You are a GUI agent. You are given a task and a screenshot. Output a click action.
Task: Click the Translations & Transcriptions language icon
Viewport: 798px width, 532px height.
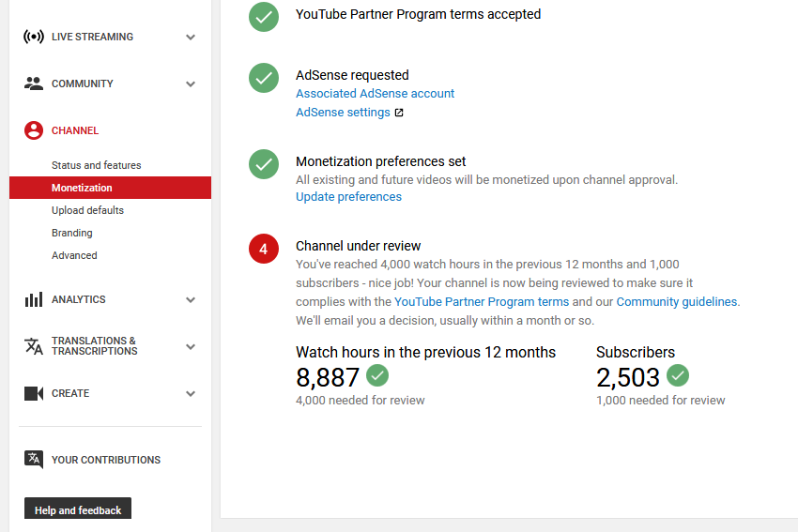click(34, 346)
